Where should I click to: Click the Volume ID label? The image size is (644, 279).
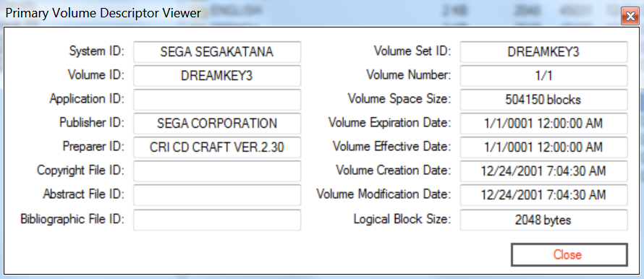(96, 75)
